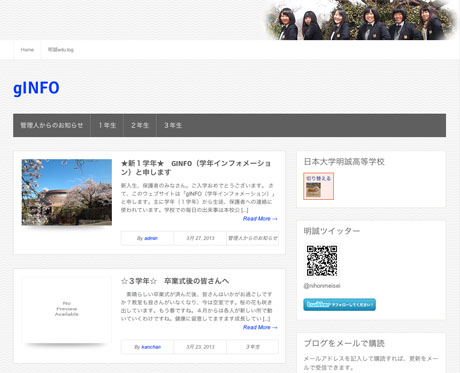Click the second post excerpt text
The image size is (460, 373).
click(197, 306)
